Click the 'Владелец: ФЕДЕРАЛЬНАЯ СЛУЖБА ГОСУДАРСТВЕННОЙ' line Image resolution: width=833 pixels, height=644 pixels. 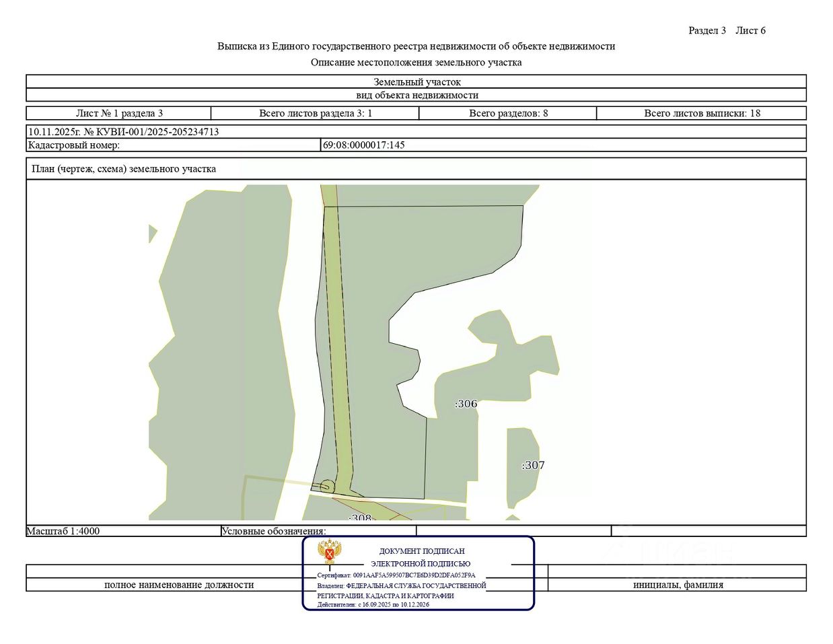402,585
